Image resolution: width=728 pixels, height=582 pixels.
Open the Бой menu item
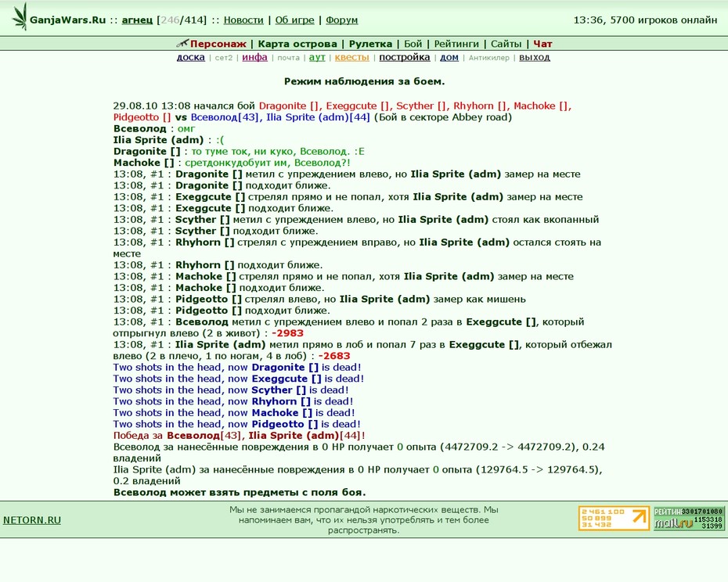point(413,44)
